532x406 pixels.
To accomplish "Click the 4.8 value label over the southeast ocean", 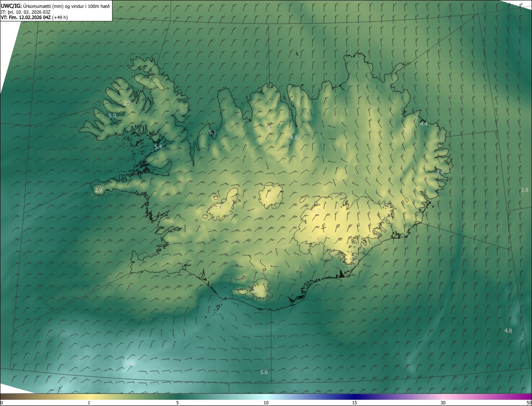I will (x=508, y=330).
